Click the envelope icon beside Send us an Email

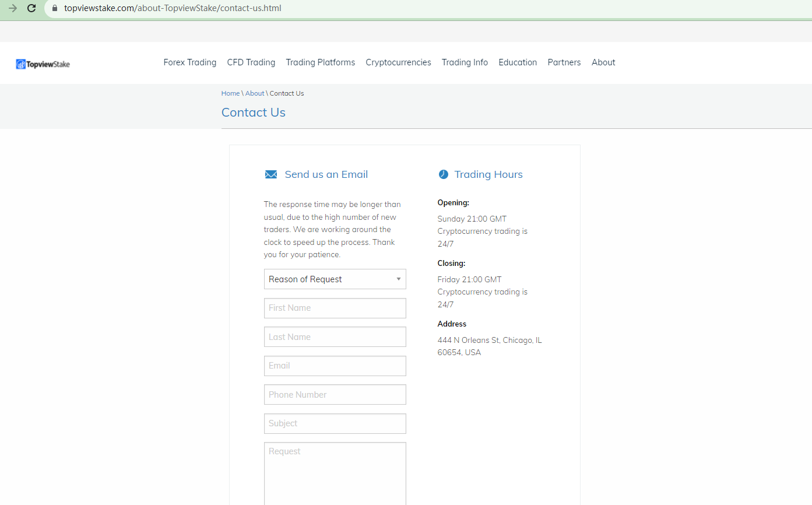[x=271, y=174]
